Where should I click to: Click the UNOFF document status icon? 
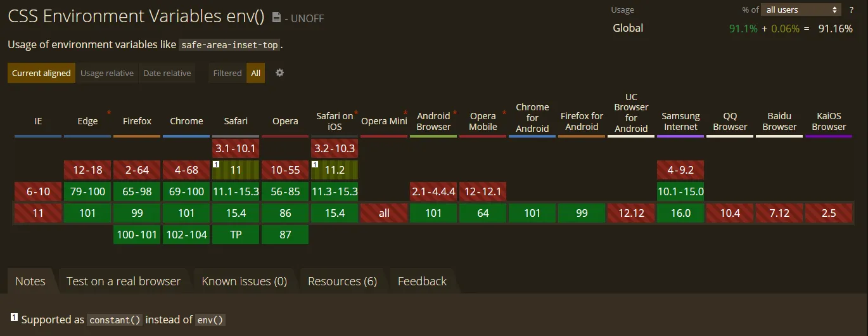coord(276,18)
